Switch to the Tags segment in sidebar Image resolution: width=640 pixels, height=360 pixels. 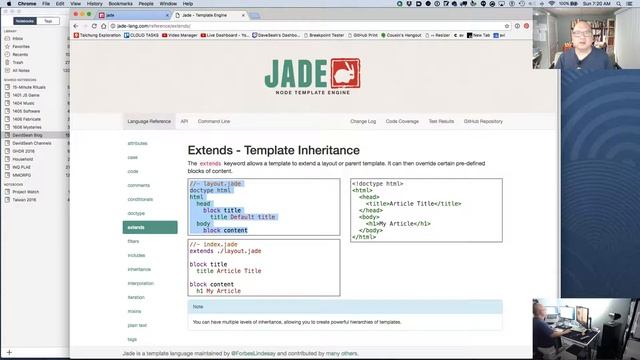[x=48, y=21]
